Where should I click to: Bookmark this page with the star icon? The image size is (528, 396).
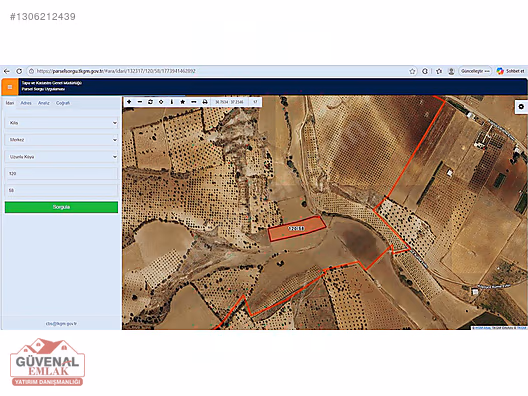coord(412,71)
